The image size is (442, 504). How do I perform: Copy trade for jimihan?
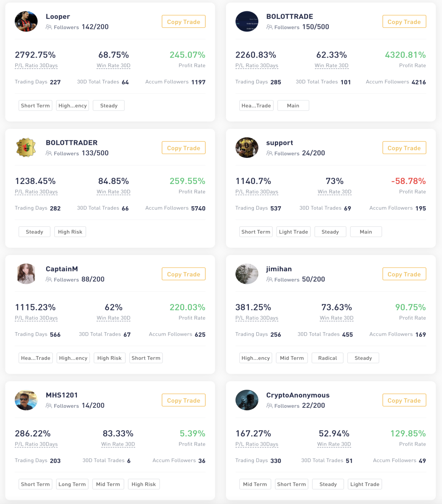tap(404, 274)
